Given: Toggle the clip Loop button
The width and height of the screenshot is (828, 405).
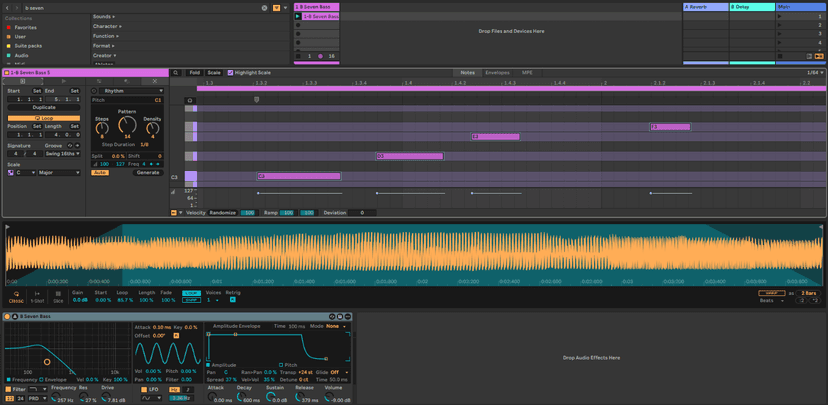Looking at the screenshot, I should point(44,118).
